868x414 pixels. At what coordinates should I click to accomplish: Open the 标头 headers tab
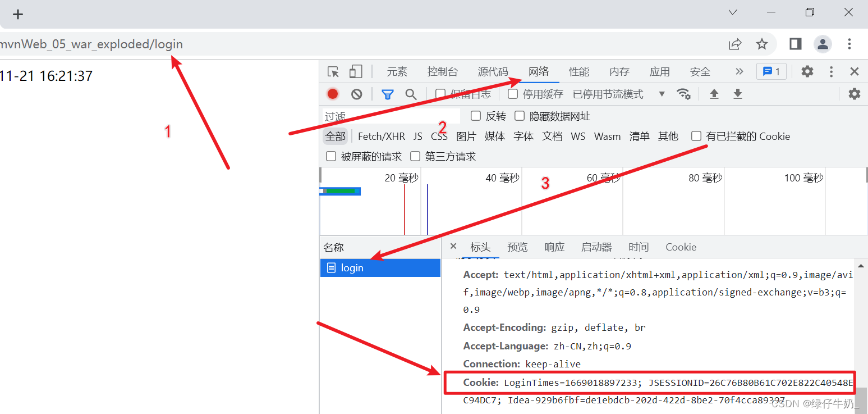click(480, 247)
